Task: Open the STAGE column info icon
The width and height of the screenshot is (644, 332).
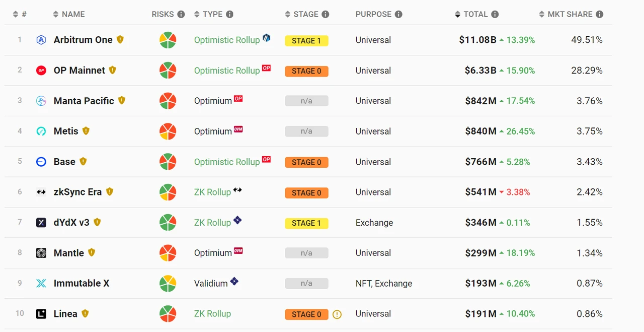Action: [326, 14]
